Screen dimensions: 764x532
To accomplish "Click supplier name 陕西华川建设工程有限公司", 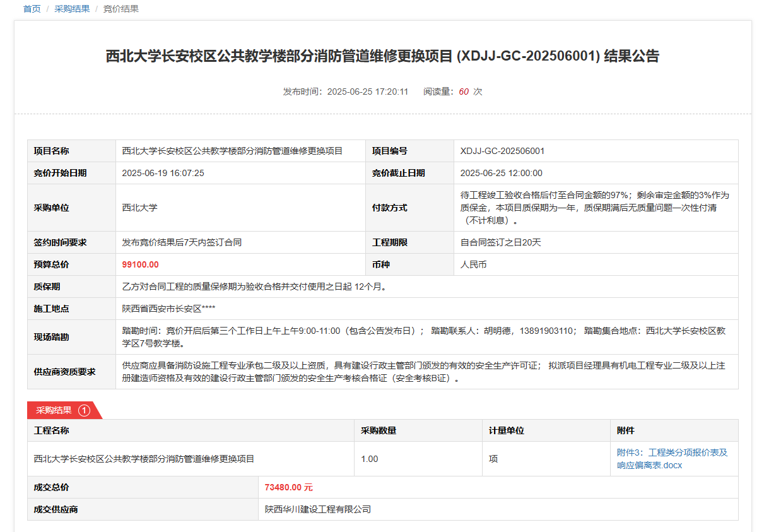I will [x=317, y=509].
